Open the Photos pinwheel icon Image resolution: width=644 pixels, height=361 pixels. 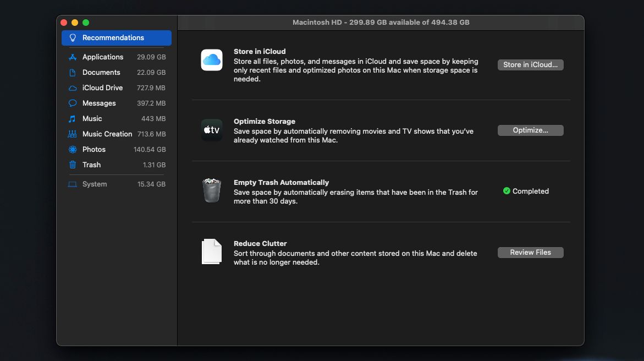tap(73, 149)
